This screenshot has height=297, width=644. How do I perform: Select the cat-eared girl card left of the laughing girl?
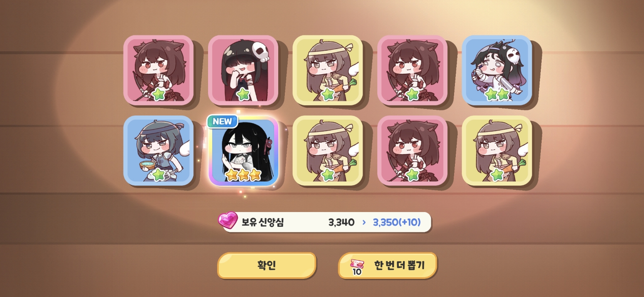[159, 70]
